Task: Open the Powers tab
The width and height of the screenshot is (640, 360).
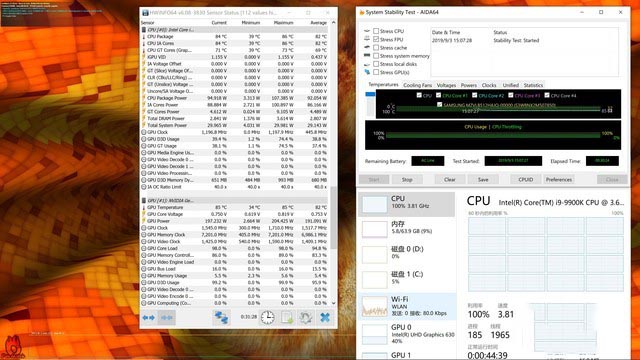Action: point(469,85)
